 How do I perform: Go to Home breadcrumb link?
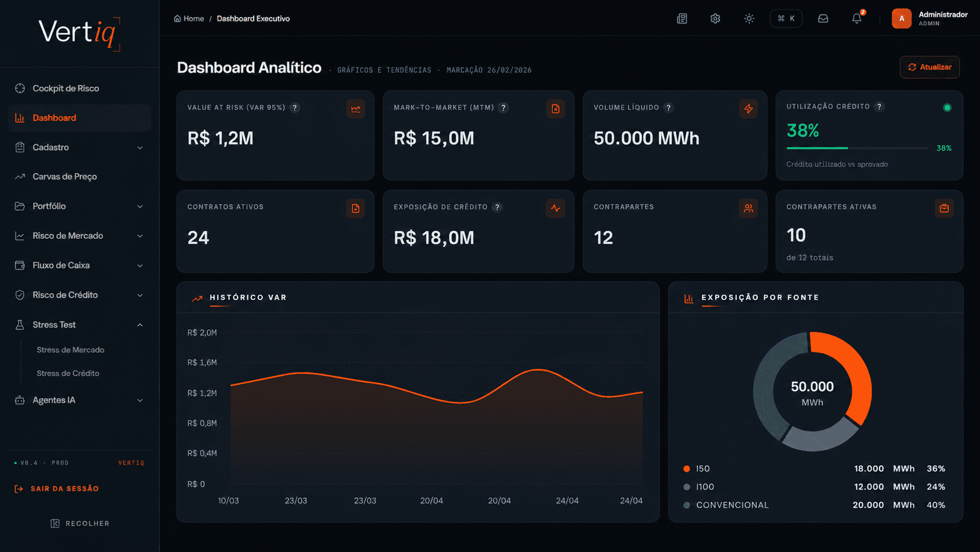[x=189, y=19]
